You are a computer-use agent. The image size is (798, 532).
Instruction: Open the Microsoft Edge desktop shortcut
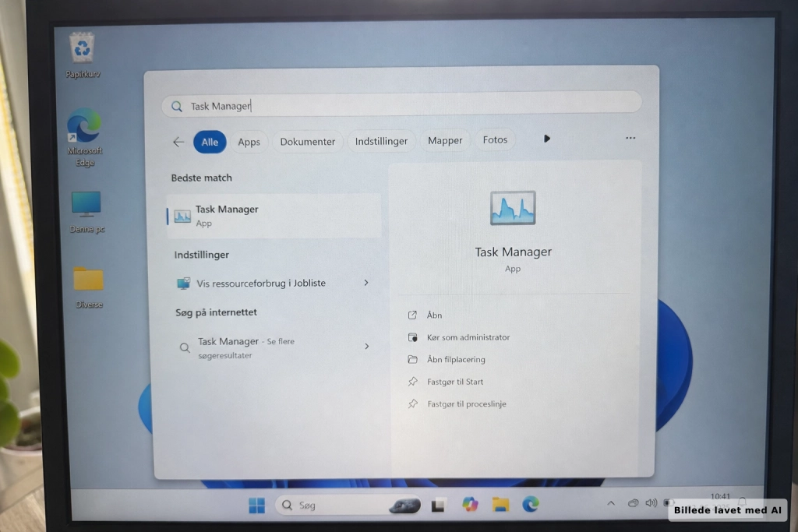point(84,137)
